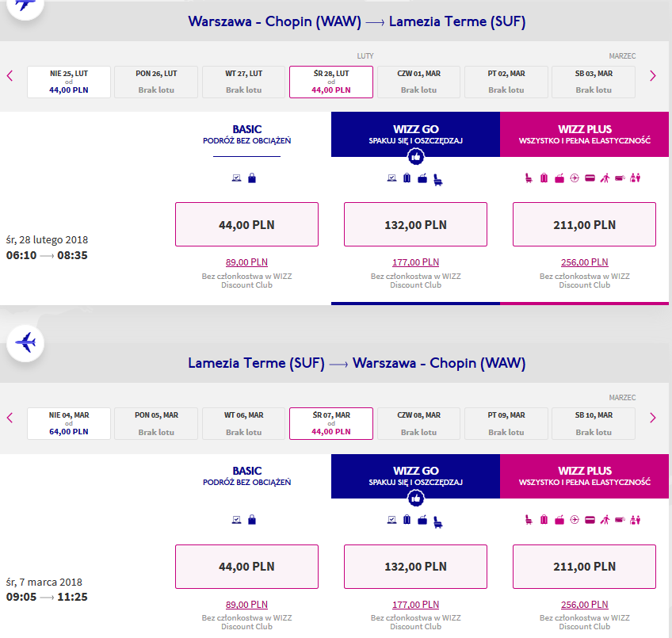Image resolution: width=672 pixels, height=638 pixels.
Task: Click online check-in icon in return BASIC column
Action: point(237,520)
